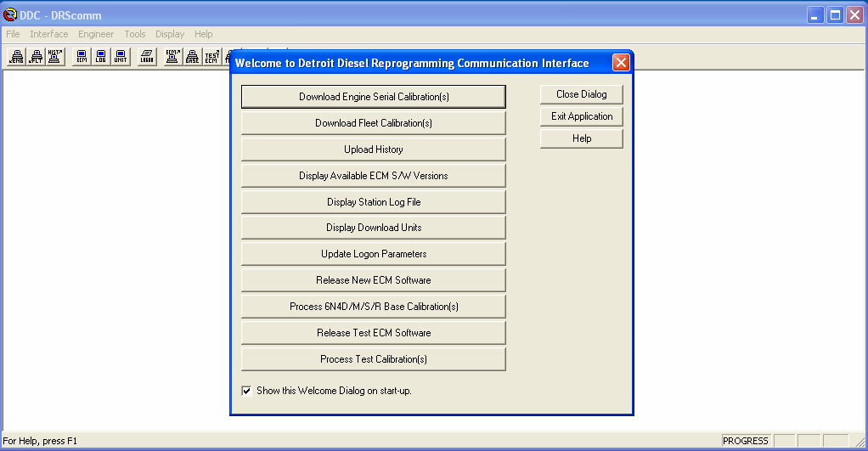The image size is (868, 451).
Task: Click the ECM release new software toolbar icon
Action: coord(172,56)
